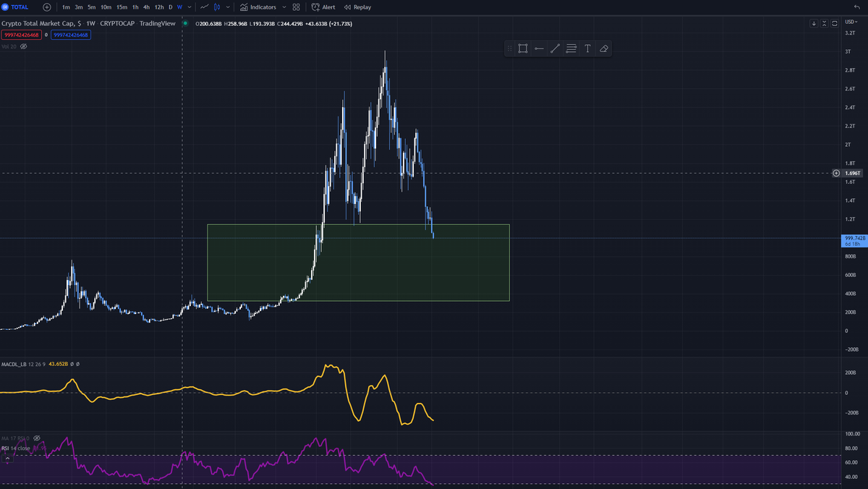This screenshot has width=868, height=489.
Task: Collapse pane with the chevrons button
Action: (x=824, y=23)
